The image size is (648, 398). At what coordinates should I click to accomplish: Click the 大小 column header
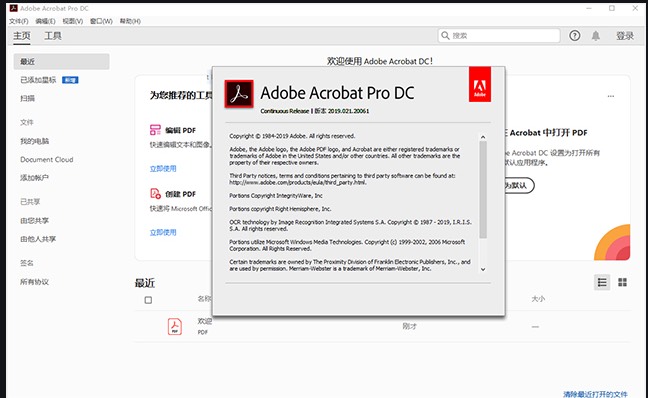[538, 299]
